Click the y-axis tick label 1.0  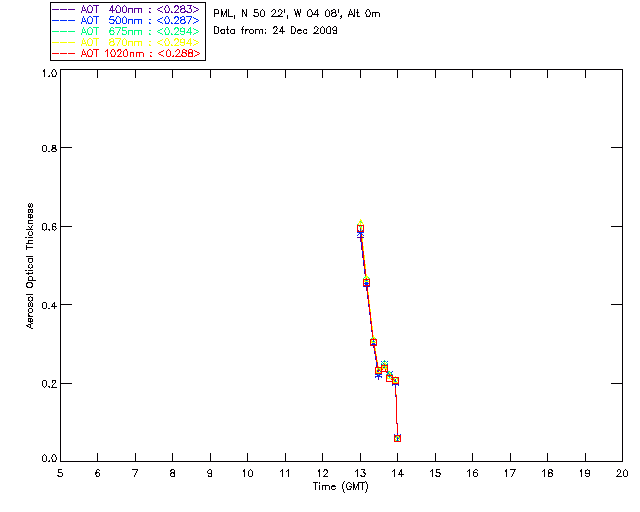click(x=49, y=73)
